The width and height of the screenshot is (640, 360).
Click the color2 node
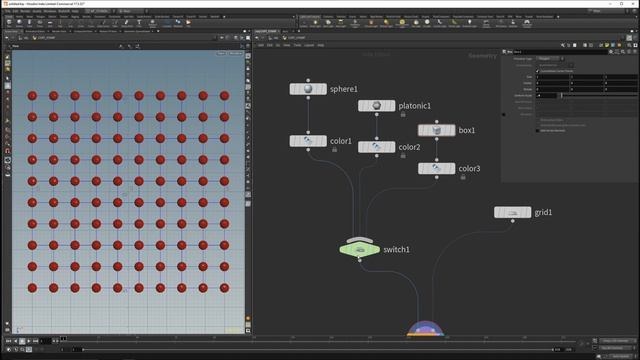(x=376, y=147)
